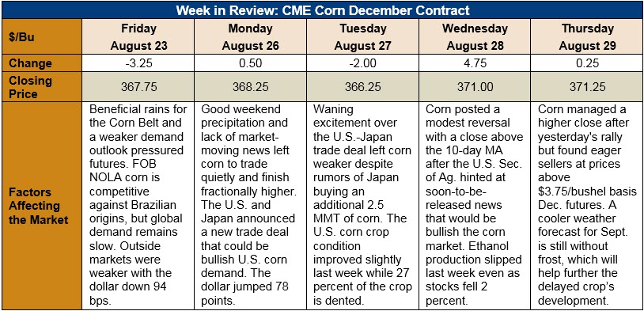Select the 371.25 closing price cell
The height and width of the screenshot is (311, 644).
pos(587,87)
